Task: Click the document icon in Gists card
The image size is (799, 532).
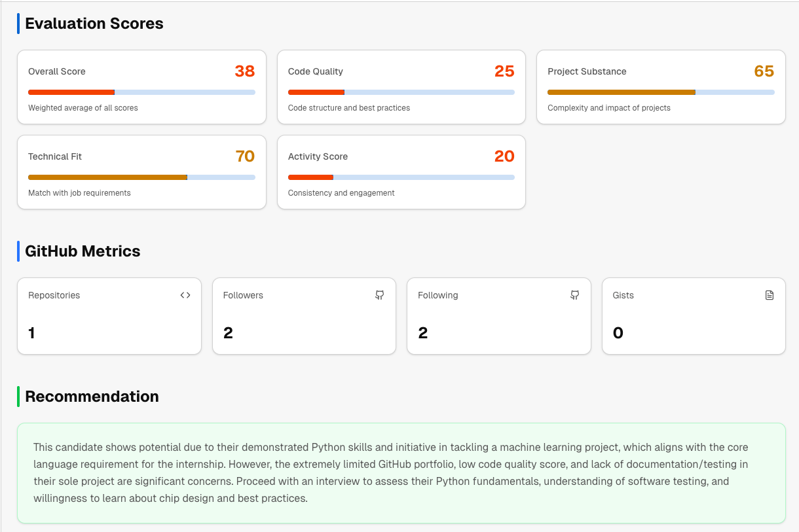Action: pyautogui.click(x=770, y=295)
